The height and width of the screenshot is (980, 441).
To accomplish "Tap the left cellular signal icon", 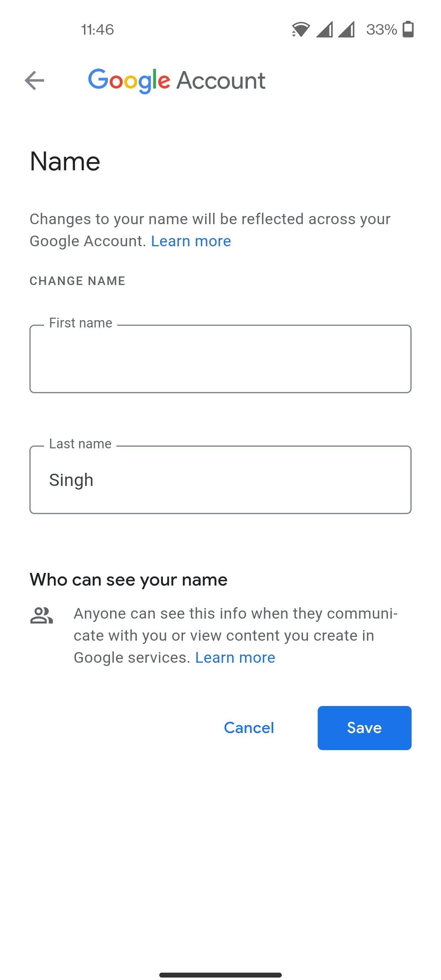I will tap(325, 29).
